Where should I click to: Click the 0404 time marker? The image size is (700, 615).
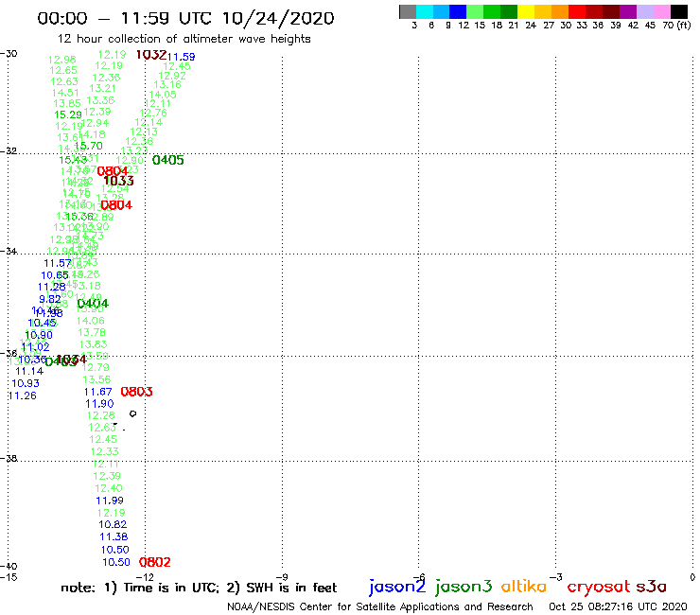point(93,304)
